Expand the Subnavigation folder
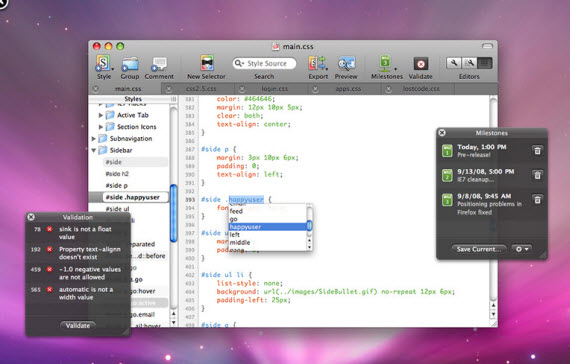This screenshot has width=570, height=364. click(93, 139)
